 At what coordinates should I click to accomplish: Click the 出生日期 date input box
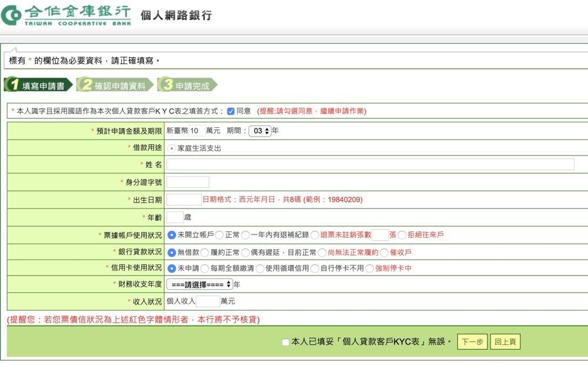(184, 200)
